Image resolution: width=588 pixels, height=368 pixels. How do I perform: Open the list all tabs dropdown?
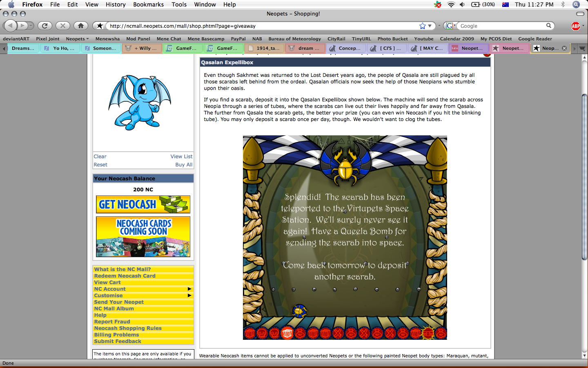pyautogui.click(x=582, y=48)
